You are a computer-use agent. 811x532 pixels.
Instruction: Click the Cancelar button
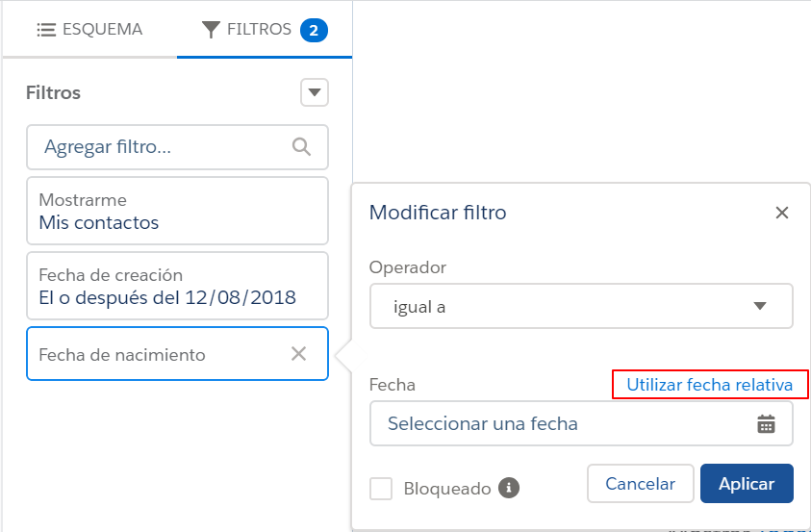pos(641,483)
